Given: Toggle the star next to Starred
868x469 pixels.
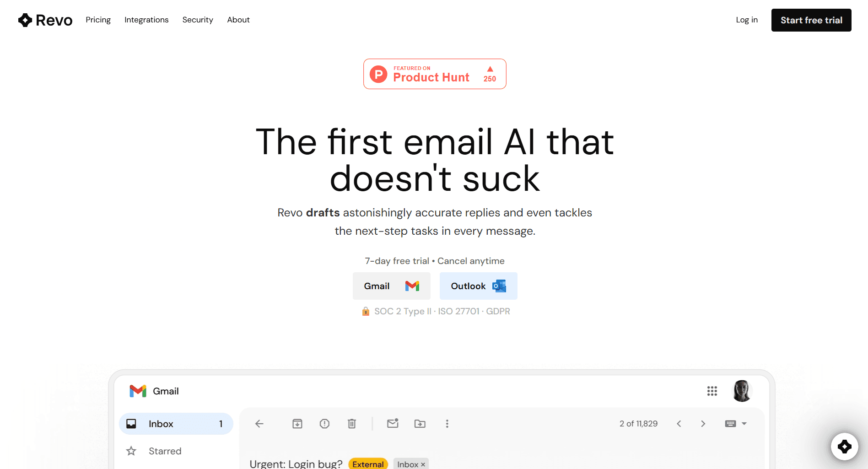Looking at the screenshot, I should (131, 451).
